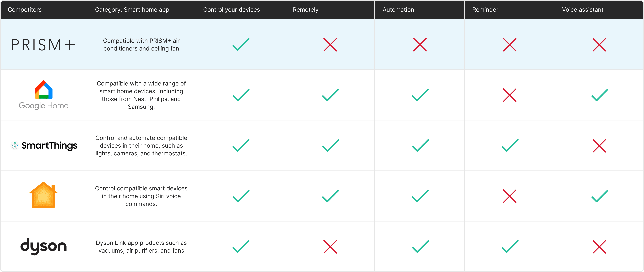644x272 pixels.
Task: Click 'lights, cameras, and thermostats' description
Action: tap(141, 145)
